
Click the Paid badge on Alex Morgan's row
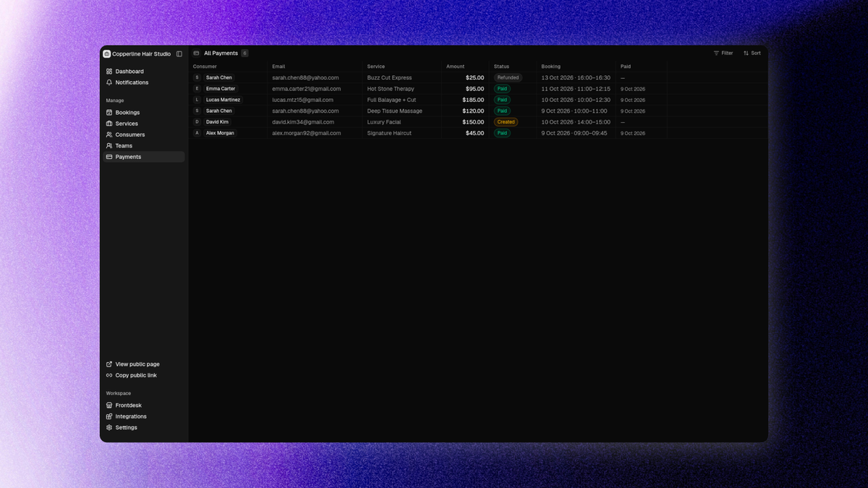pyautogui.click(x=502, y=133)
